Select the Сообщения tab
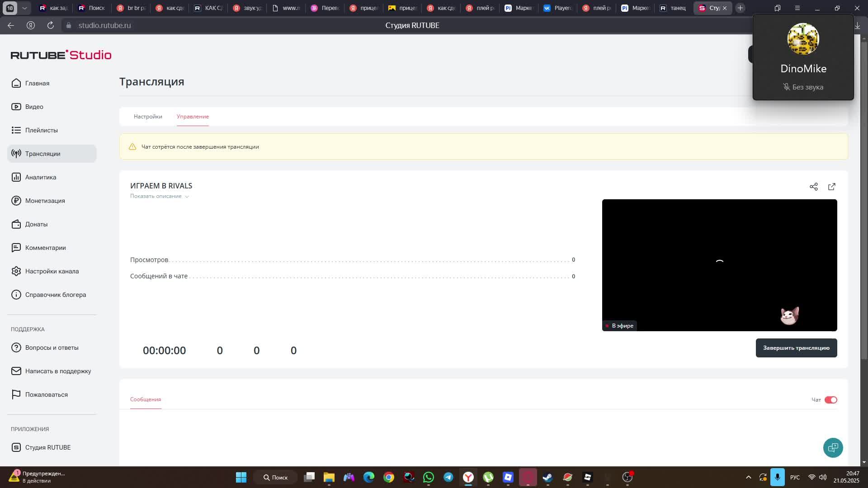Viewport: 868px width, 488px height. click(146, 399)
